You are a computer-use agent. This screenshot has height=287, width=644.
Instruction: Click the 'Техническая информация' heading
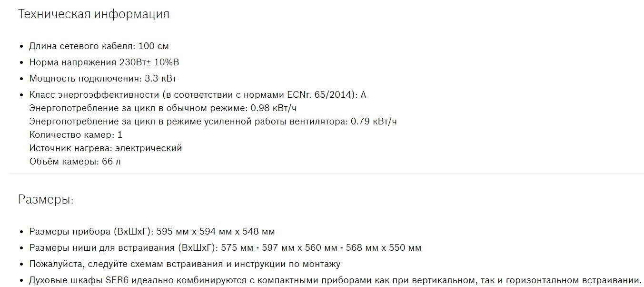(x=93, y=14)
